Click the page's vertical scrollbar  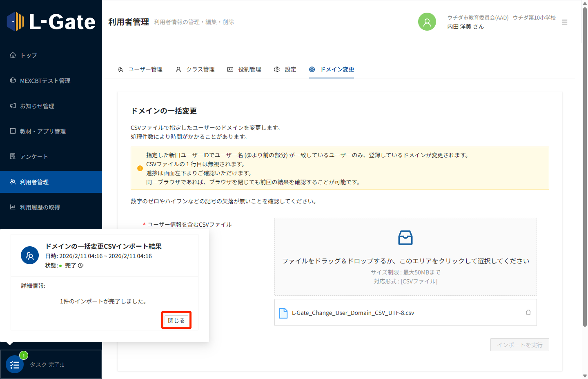point(585,163)
